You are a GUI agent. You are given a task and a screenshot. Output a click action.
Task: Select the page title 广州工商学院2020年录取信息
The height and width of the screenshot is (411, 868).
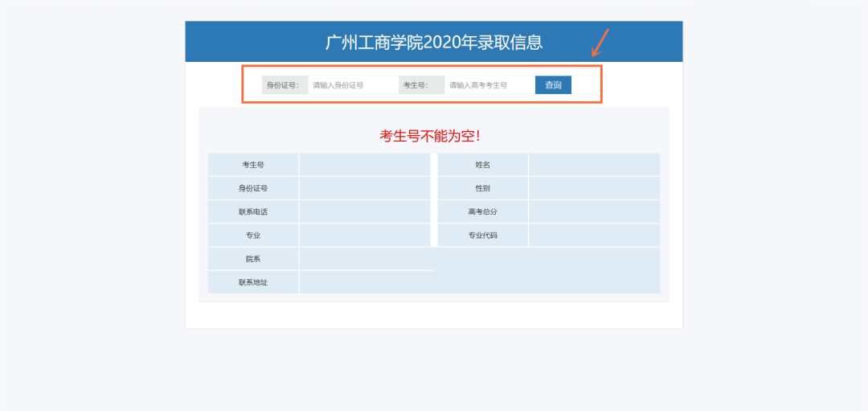click(434, 42)
